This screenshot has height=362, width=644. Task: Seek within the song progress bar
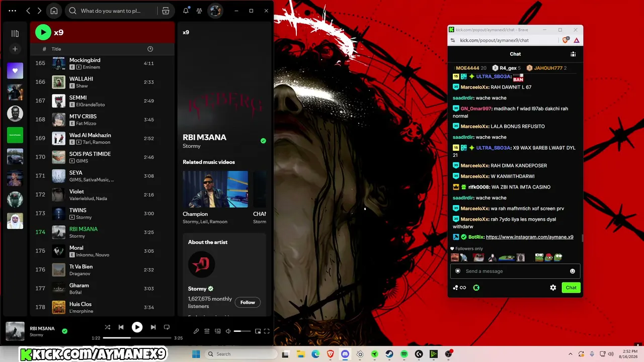[137, 338]
